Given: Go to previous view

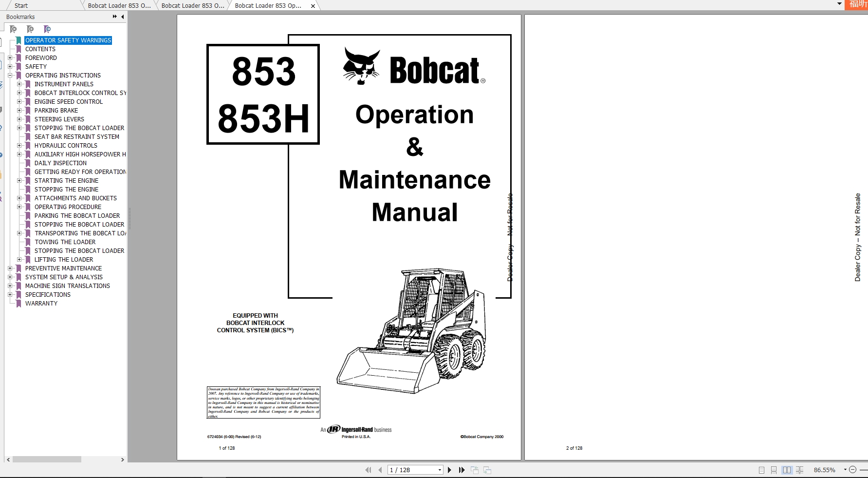Looking at the screenshot, I should pyautogui.click(x=474, y=470).
